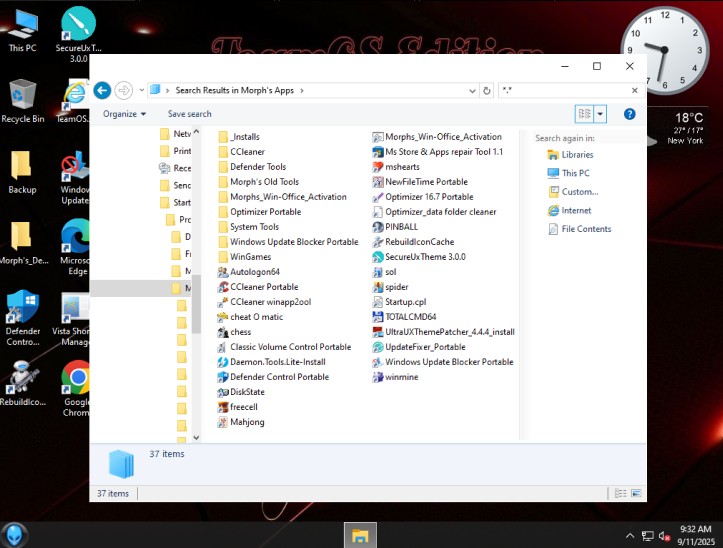Viewport: 723px width, 548px height.
Task: Select Defender Control desktop shortcut
Action: pos(23,318)
